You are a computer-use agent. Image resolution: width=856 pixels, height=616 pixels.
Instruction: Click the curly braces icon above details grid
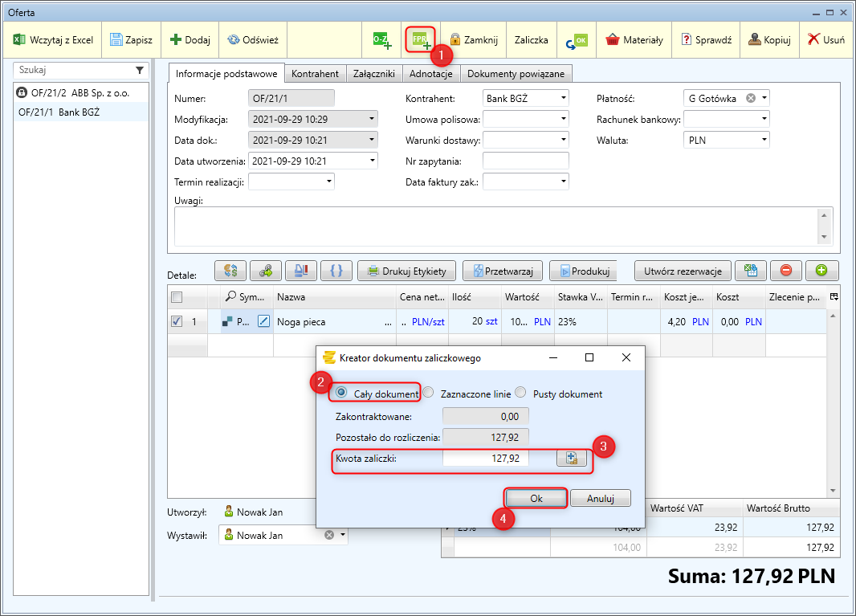tap(336, 271)
